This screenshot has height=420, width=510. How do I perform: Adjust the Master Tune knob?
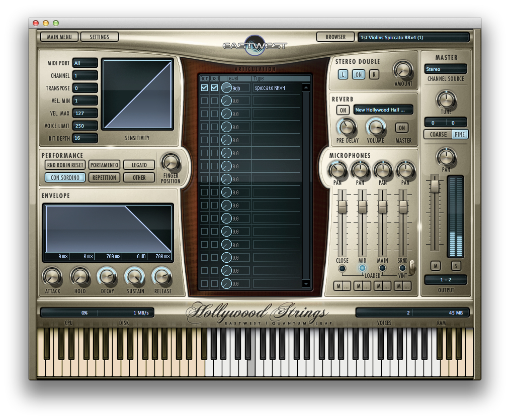point(446,99)
